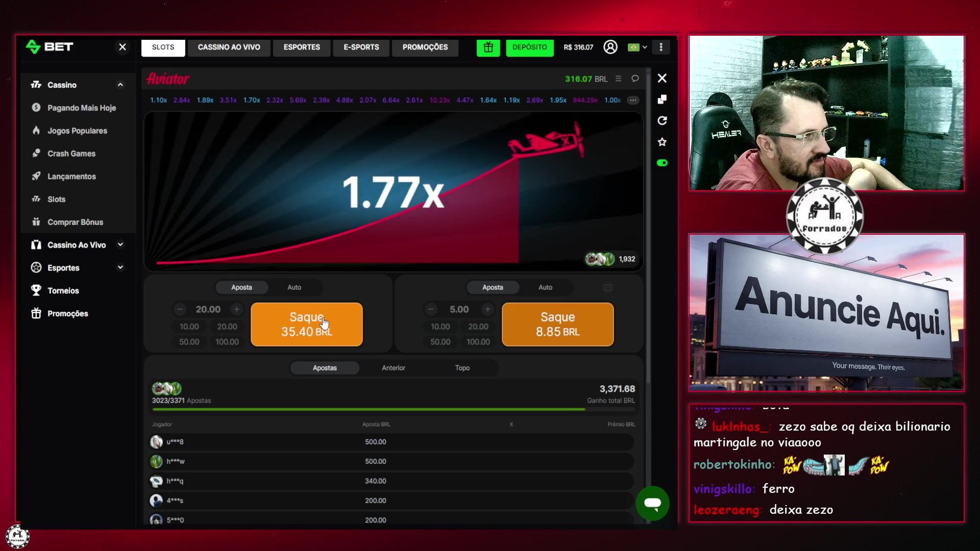Select player h***q row with 340.00 bet
This screenshot has width=980, height=551.
click(x=391, y=481)
